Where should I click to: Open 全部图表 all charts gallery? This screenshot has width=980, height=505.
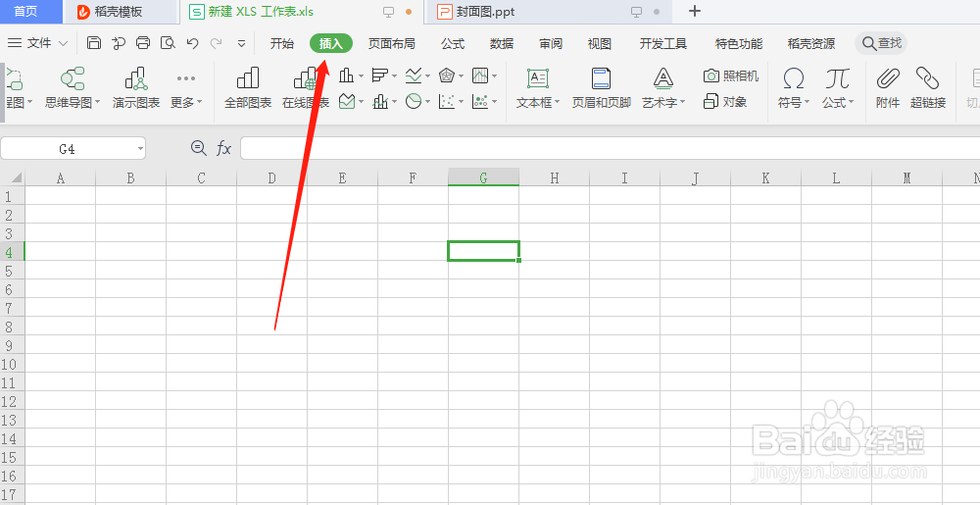click(248, 87)
